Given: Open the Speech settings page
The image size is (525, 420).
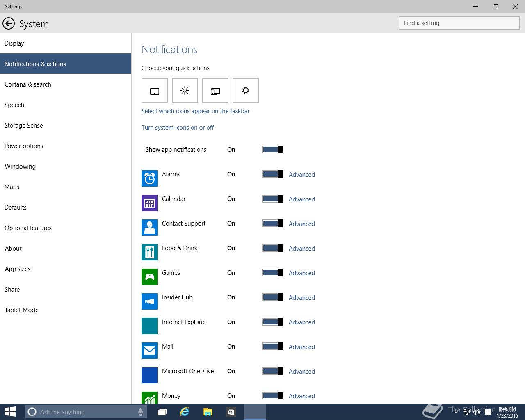Looking at the screenshot, I should [66, 105].
